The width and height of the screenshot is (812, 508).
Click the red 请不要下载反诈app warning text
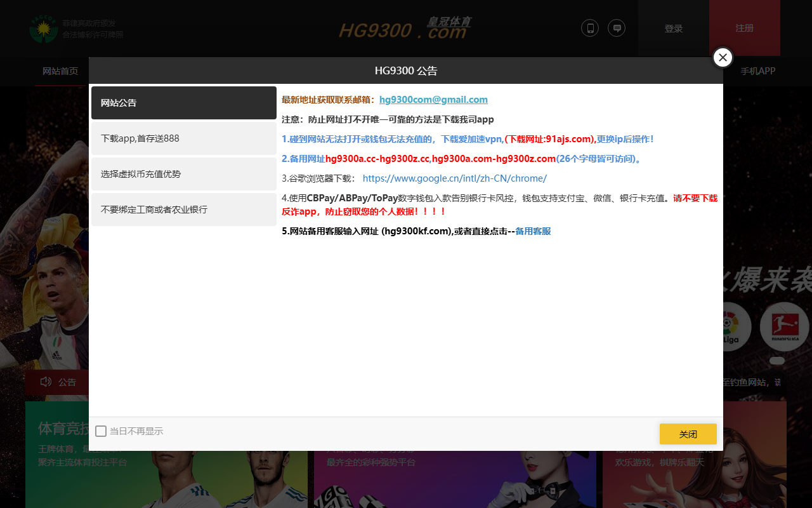click(x=500, y=204)
